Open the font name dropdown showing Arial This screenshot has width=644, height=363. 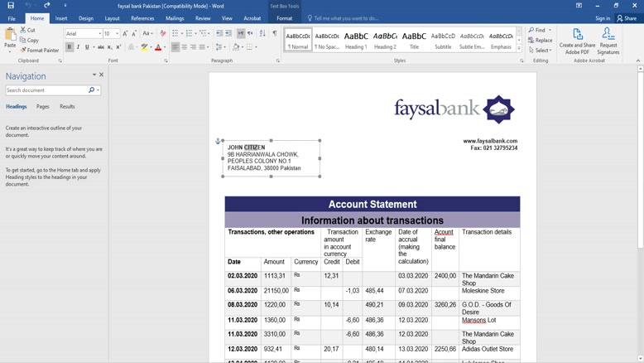pyautogui.click(x=100, y=34)
